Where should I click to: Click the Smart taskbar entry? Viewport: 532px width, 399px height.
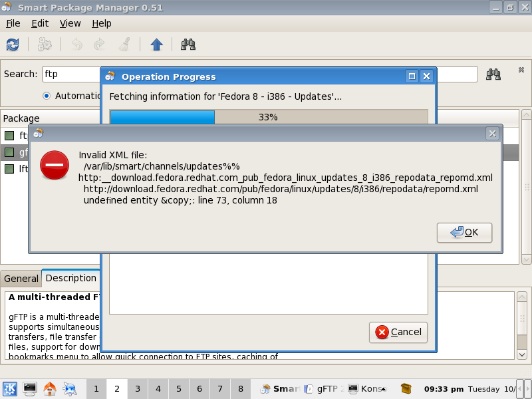tap(281, 389)
